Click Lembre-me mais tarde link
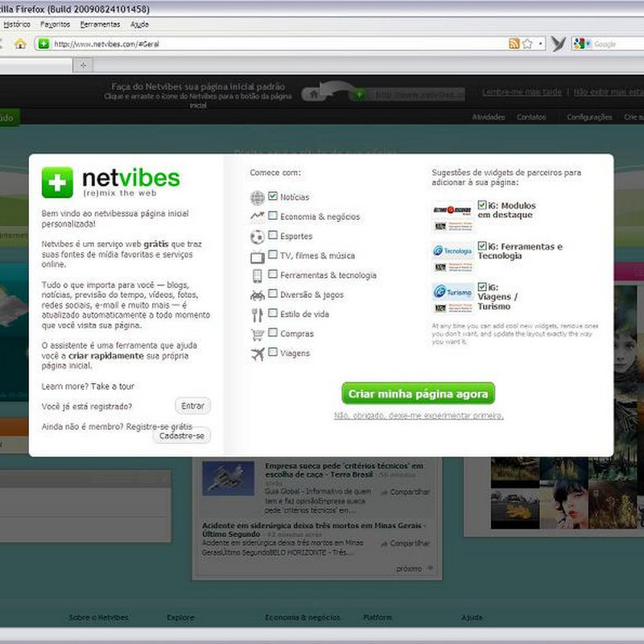This screenshot has height=644, width=644. pyautogui.click(x=522, y=92)
